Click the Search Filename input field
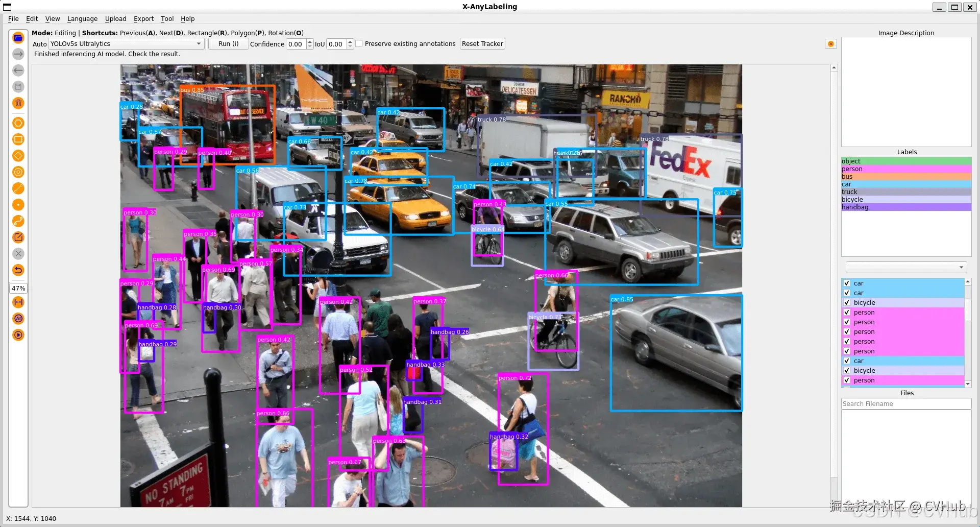The width and height of the screenshot is (980, 527). [906, 403]
